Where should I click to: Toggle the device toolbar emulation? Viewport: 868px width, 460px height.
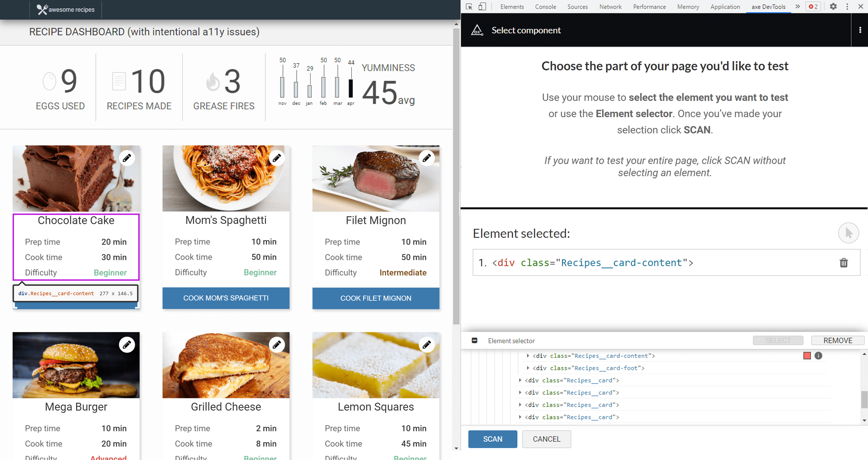click(x=482, y=7)
